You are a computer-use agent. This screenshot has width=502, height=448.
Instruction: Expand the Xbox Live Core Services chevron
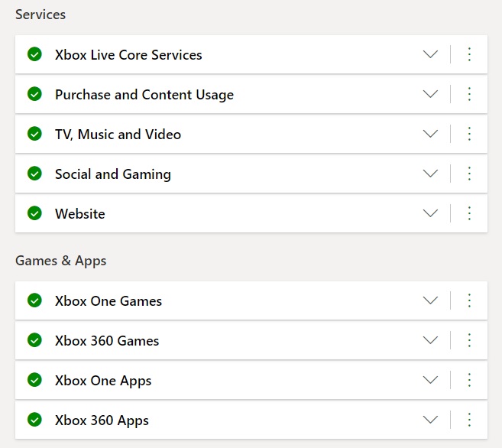[430, 54]
